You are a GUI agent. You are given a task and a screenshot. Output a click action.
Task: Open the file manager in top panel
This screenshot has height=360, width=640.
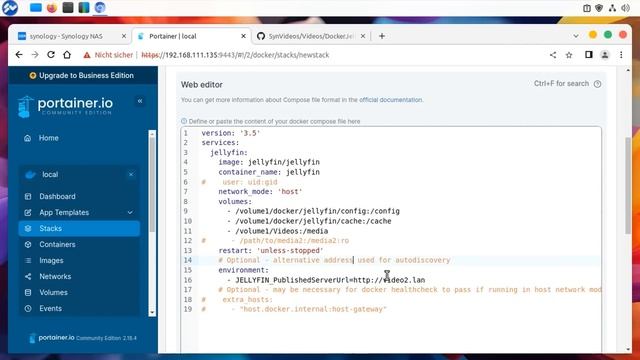click(36, 8)
